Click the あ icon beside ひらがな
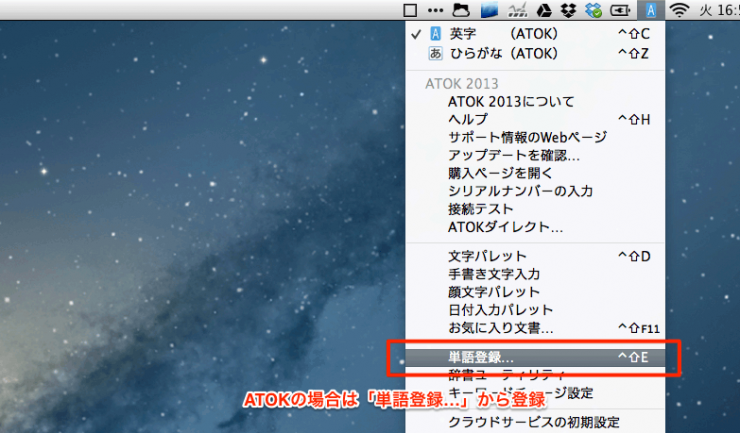Viewport: 740px width, 433px height. click(435, 54)
